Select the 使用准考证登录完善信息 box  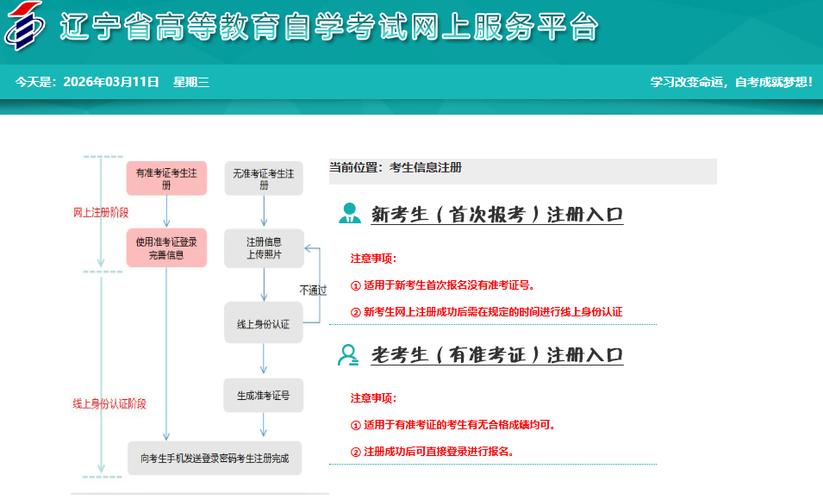166,248
